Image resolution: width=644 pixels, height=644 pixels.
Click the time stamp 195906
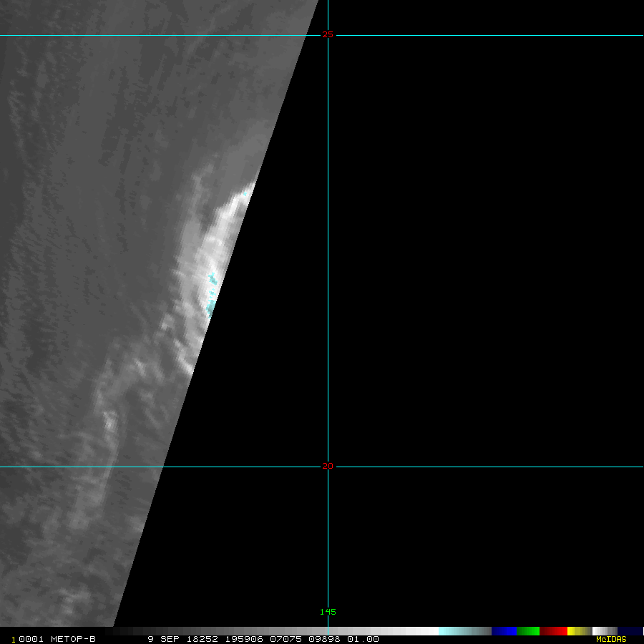(244, 639)
